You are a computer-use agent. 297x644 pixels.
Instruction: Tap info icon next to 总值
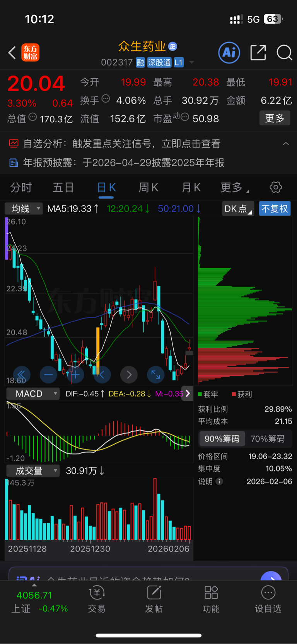point(32,117)
